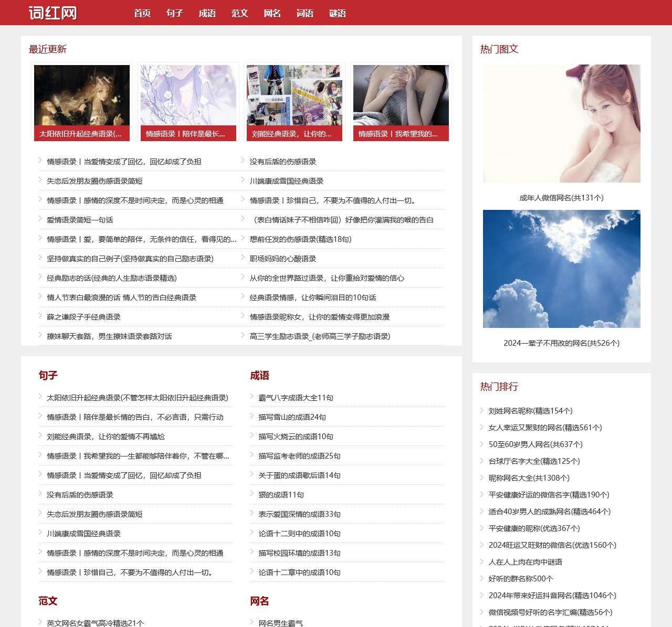This screenshot has width=672, height=627.
Task: Click 高三学生励志语录 link
Action: (320, 336)
